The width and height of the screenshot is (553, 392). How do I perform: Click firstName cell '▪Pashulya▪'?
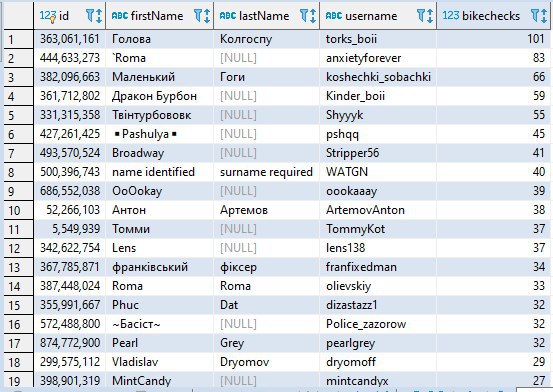159,134
